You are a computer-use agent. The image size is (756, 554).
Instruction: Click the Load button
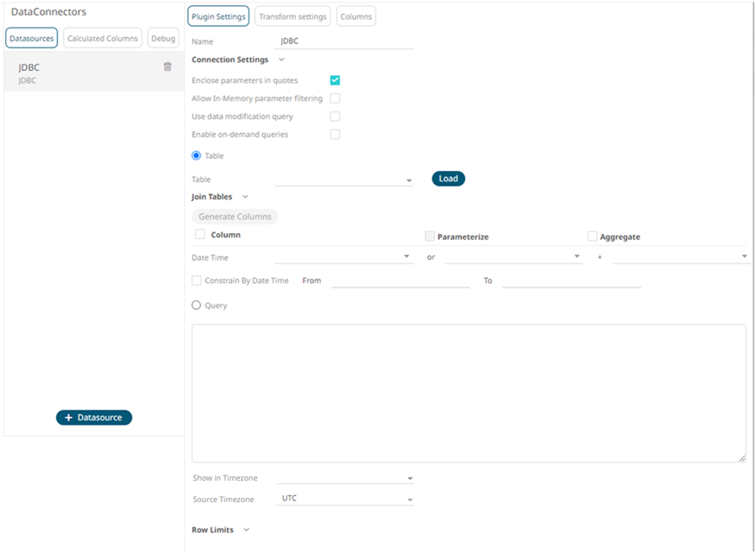point(448,179)
